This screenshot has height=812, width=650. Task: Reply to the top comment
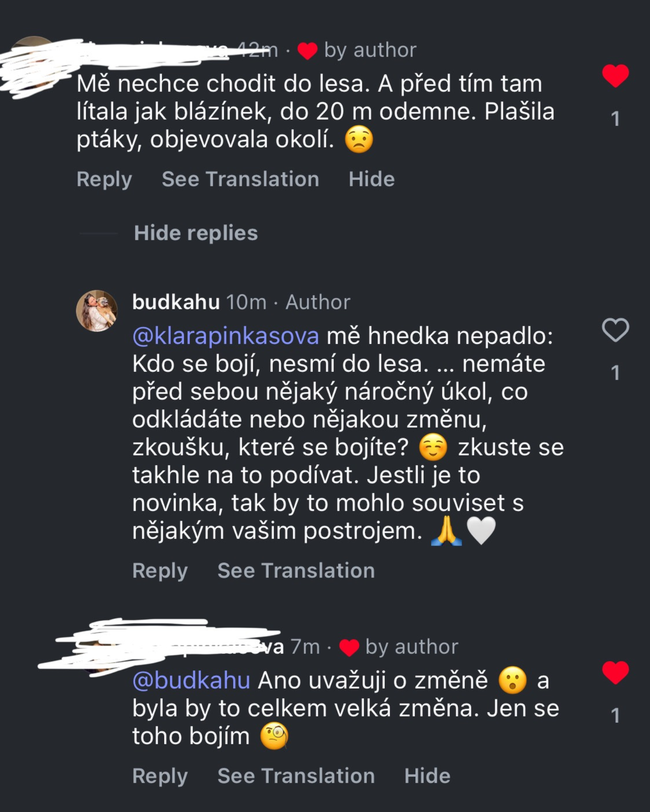pos(104,179)
